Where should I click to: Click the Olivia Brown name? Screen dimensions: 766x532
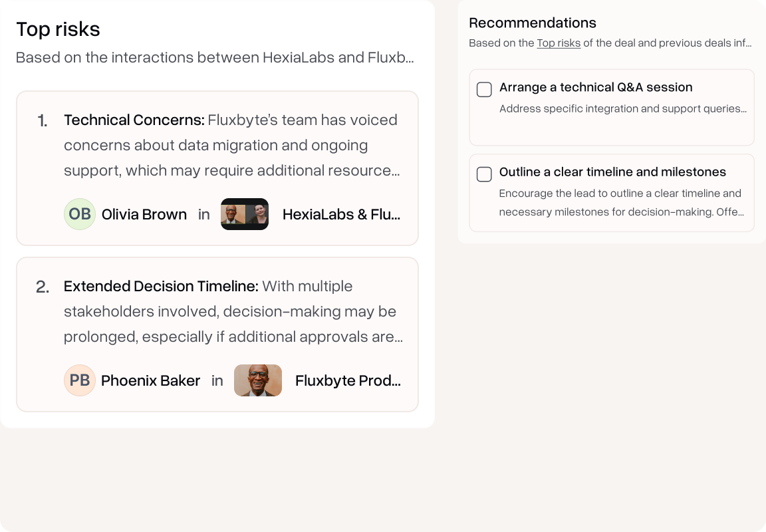coord(144,214)
